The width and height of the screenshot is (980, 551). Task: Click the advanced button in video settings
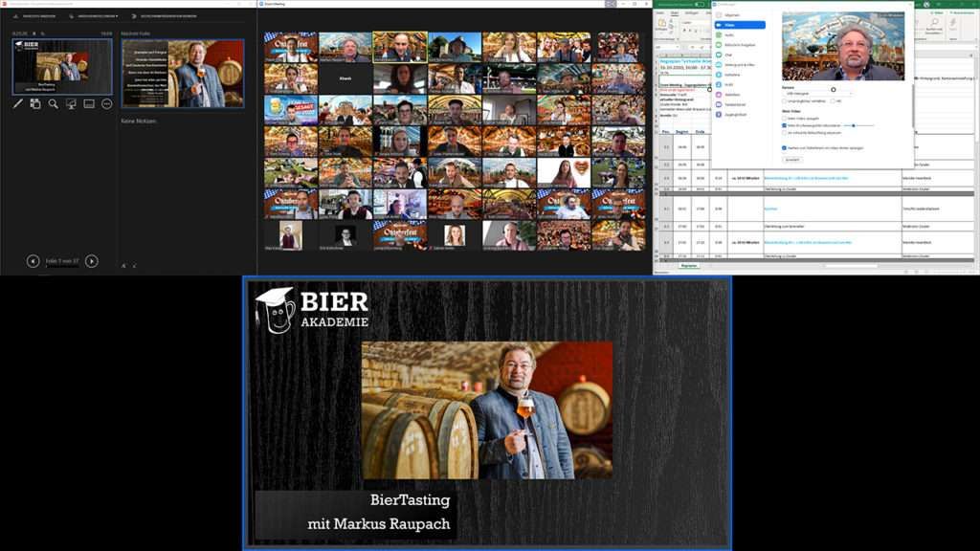click(x=792, y=160)
